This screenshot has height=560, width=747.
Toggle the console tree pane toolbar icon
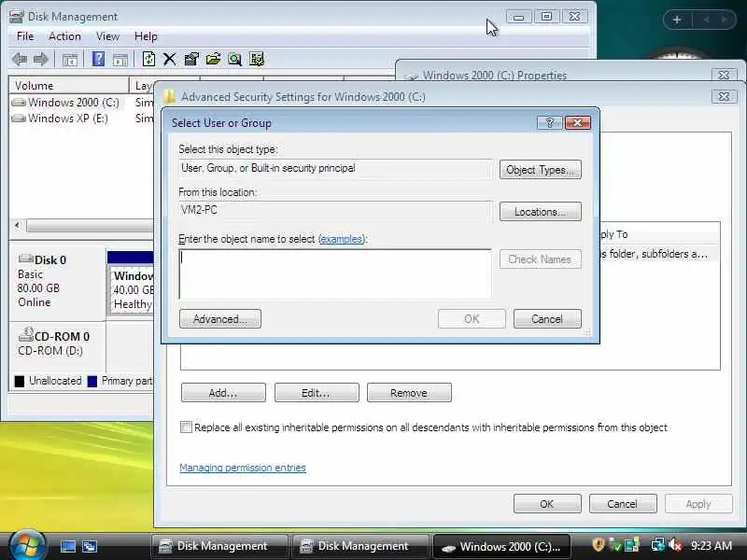pos(70,60)
